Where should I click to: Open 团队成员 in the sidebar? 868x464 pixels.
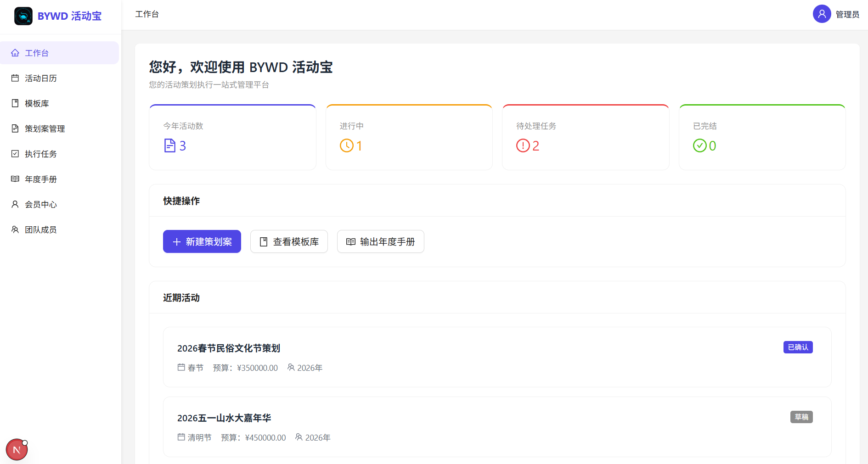coord(60,229)
